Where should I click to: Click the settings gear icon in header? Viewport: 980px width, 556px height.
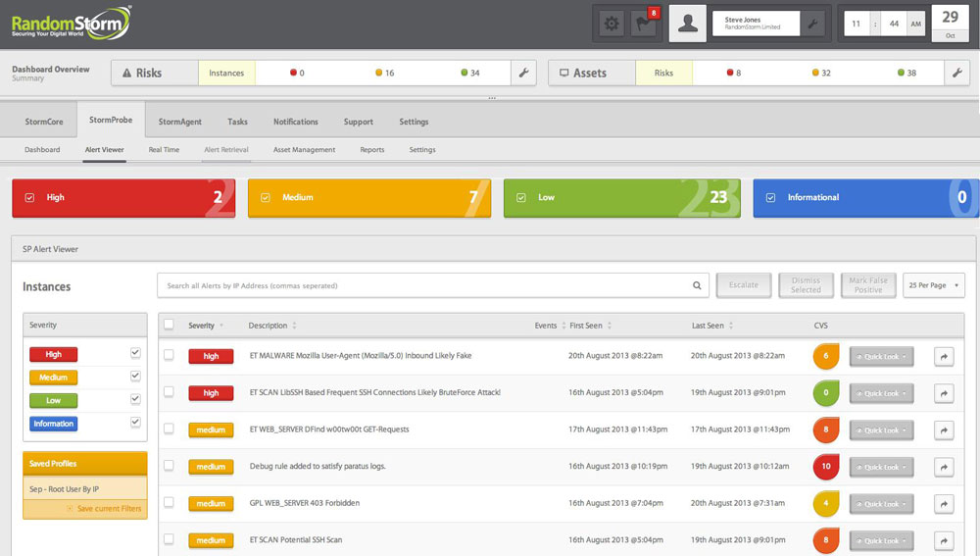click(x=612, y=23)
